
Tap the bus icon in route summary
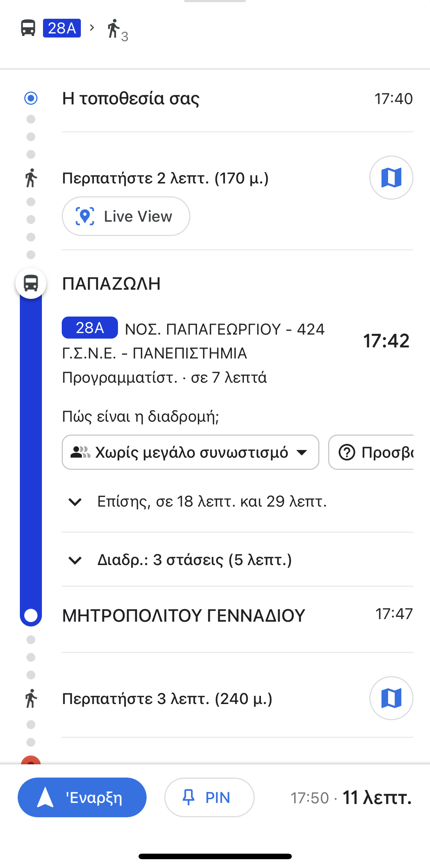coord(28,28)
